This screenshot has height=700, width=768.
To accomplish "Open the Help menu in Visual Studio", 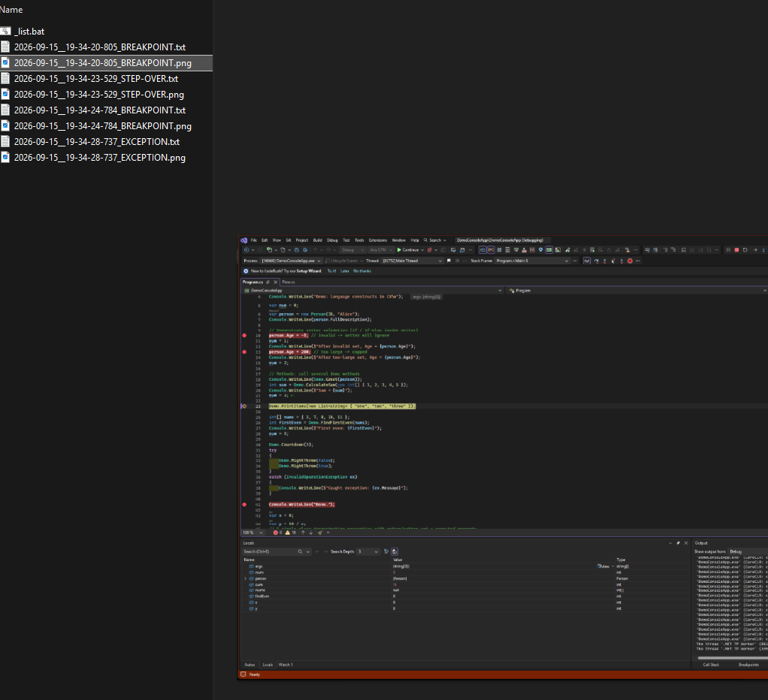I will pyautogui.click(x=415, y=240).
